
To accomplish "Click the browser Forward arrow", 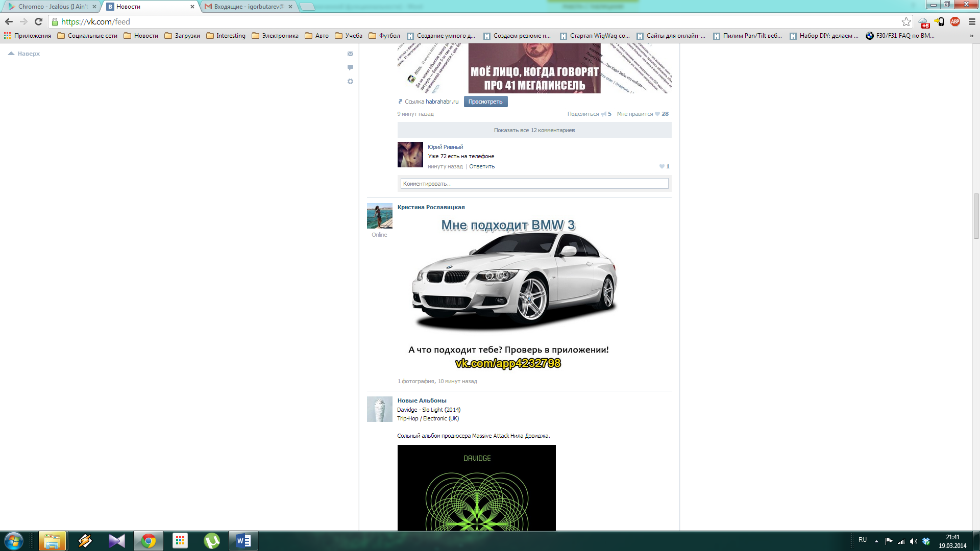I will [23, 21].
